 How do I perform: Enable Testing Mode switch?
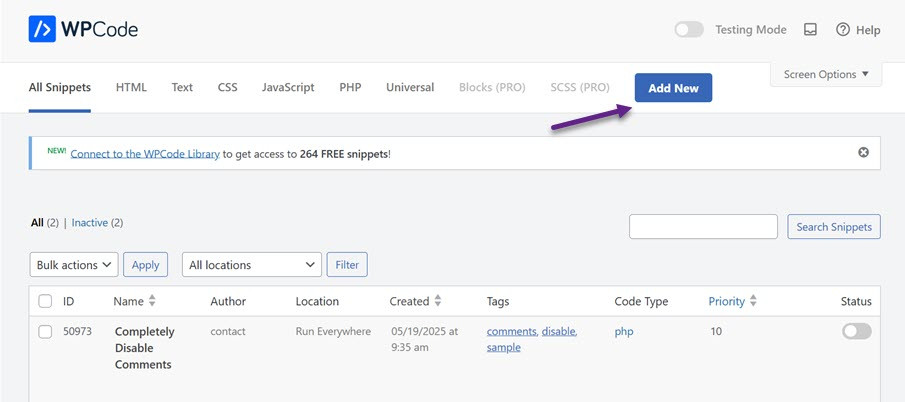coord(688,30)
